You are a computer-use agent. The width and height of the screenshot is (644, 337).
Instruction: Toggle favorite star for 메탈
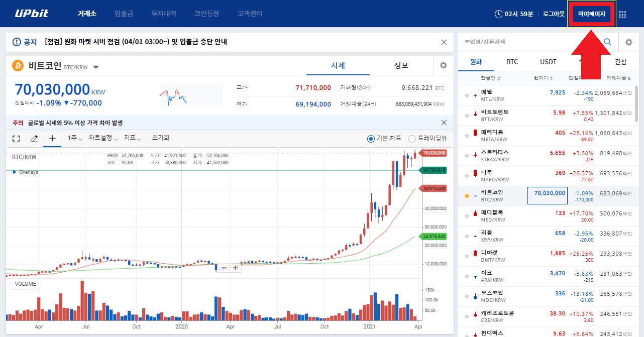point(467,95)
